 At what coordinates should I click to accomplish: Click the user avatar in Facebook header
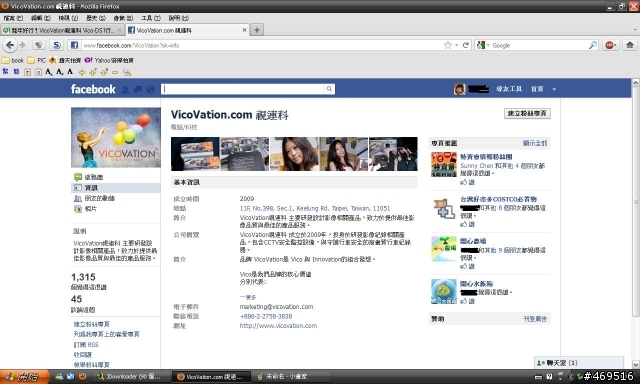point(459,89)
